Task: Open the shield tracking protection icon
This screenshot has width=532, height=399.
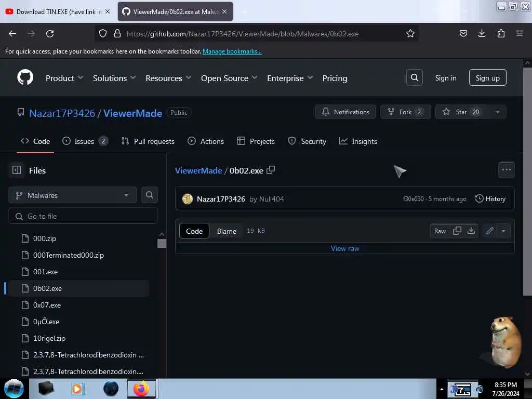Action: tap(103, 33)
